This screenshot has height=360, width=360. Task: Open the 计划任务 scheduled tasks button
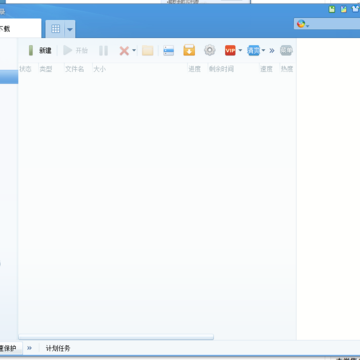[58, 349]
